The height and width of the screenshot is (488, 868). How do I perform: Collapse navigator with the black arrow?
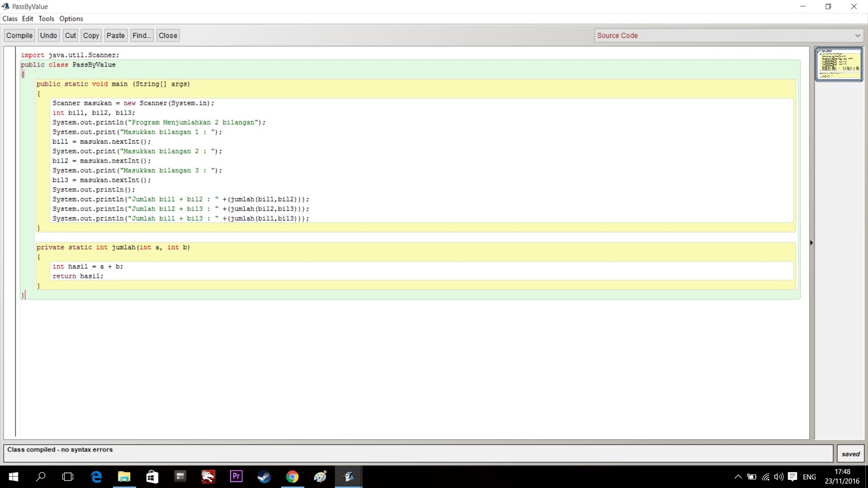tap(811, 242)
